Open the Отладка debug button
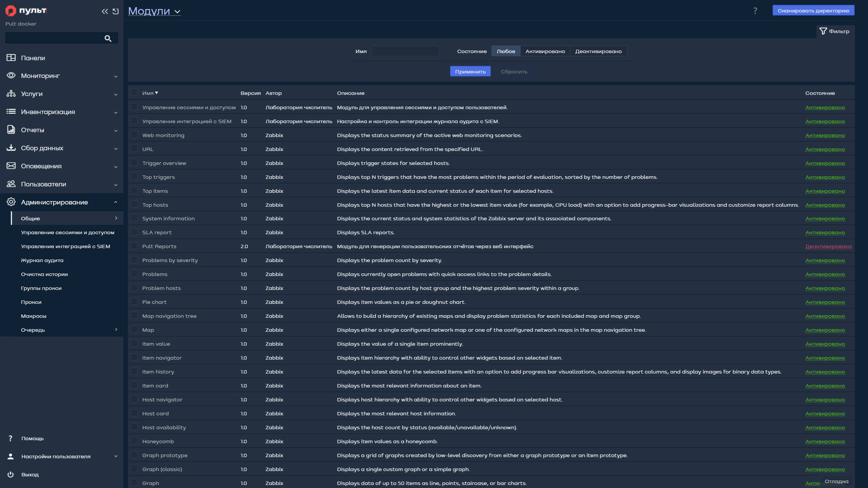The image size is (868, 488). (836, 481)
